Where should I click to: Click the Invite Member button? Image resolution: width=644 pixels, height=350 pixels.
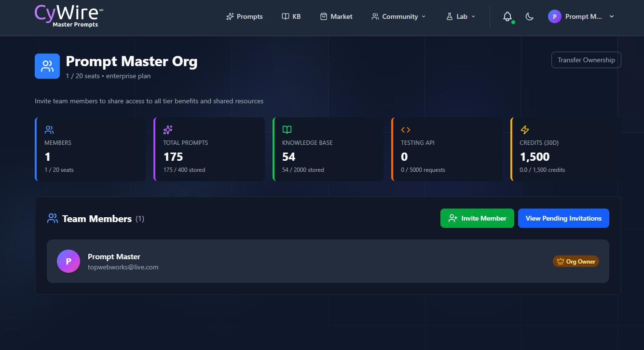click(x=477, y=218)
